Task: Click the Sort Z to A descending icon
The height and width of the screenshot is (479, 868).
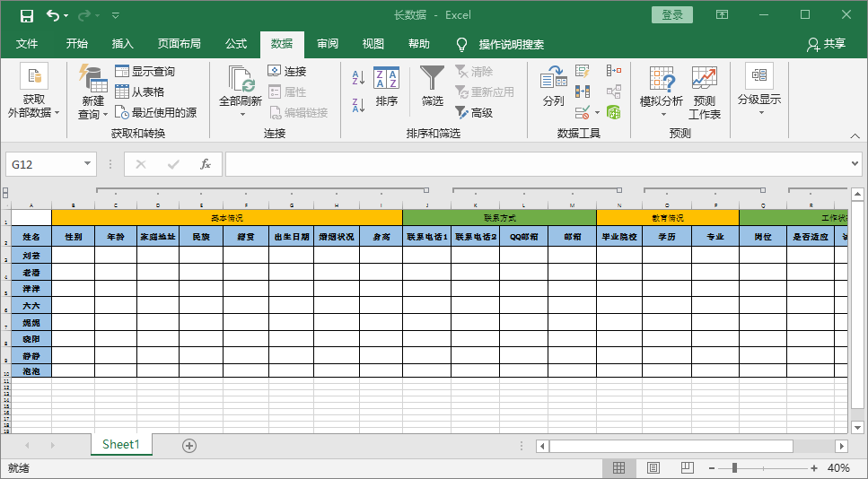Action: coord(358,105)
